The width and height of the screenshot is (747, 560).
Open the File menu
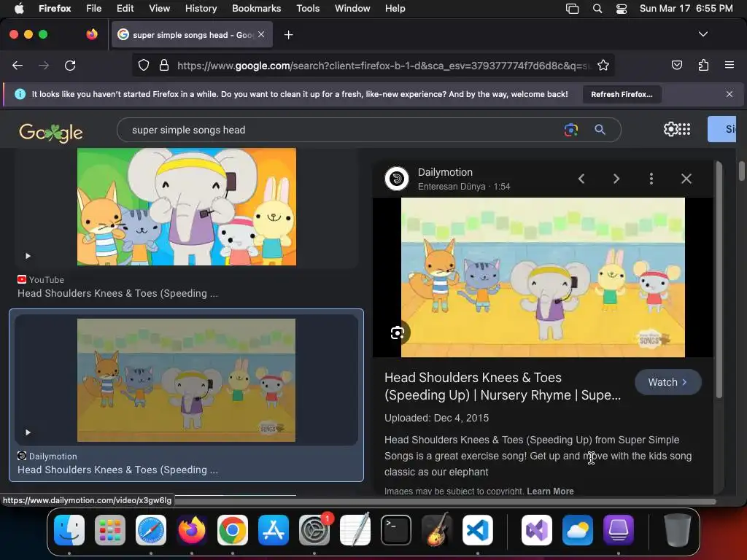point(94,8)
